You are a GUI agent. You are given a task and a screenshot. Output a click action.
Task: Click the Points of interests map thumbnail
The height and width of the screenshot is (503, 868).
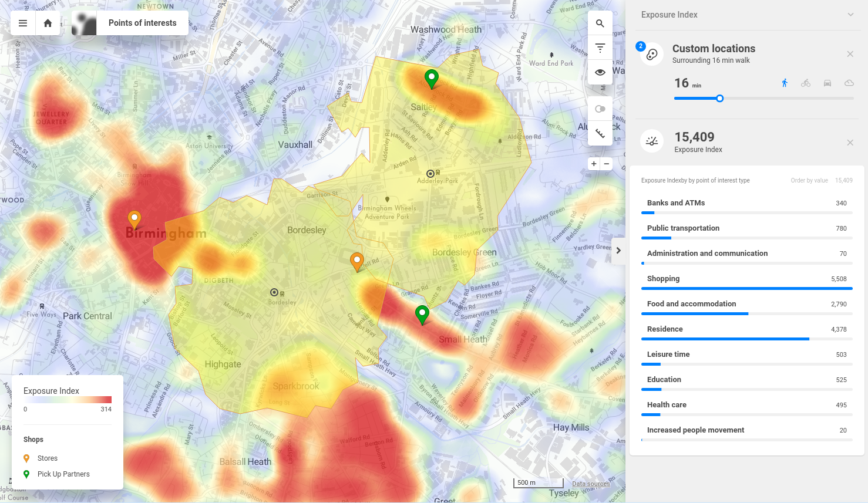coord(84,23)
